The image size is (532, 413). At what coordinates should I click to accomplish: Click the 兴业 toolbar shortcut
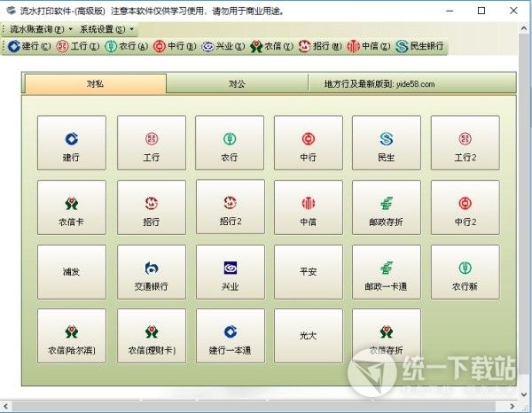tap(222, 46)
